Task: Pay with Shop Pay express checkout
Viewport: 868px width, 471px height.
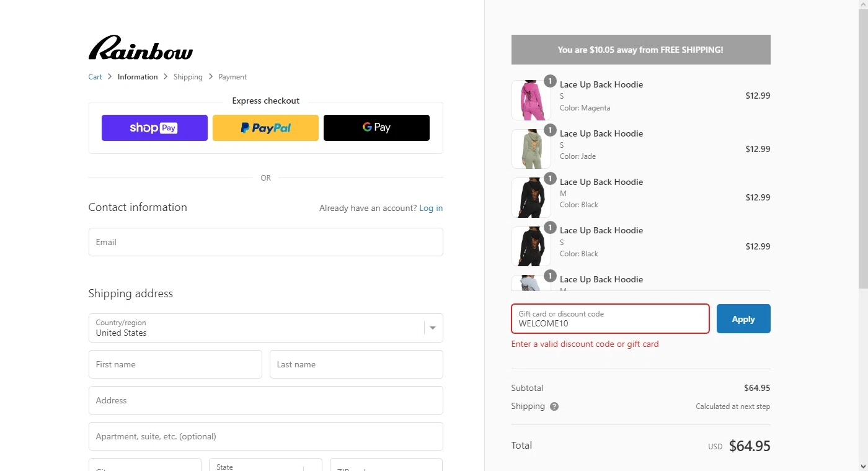Action: click(x=154, y=128)
